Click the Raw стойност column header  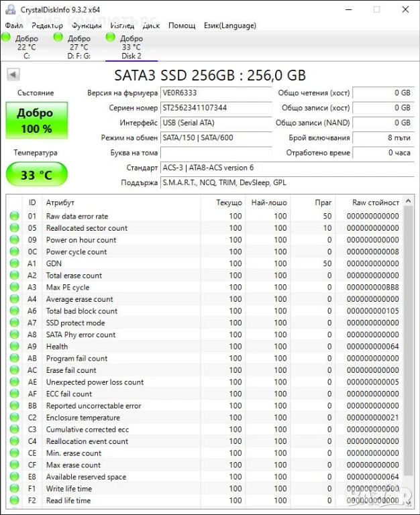coord(376,203)
